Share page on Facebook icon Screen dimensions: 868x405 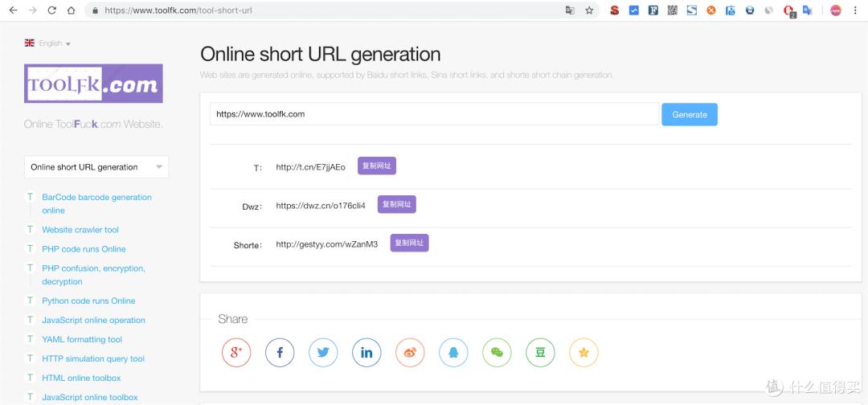coord(280,352)
